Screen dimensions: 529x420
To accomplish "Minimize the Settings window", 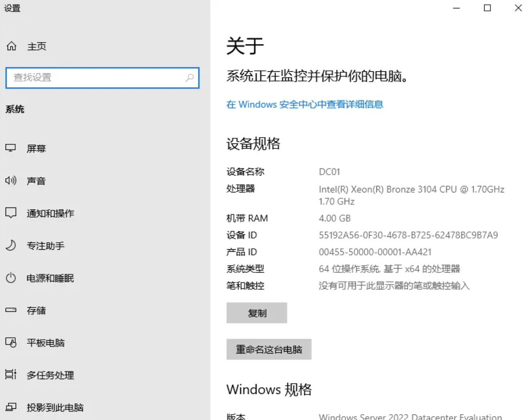I will [x=456, y=8].
